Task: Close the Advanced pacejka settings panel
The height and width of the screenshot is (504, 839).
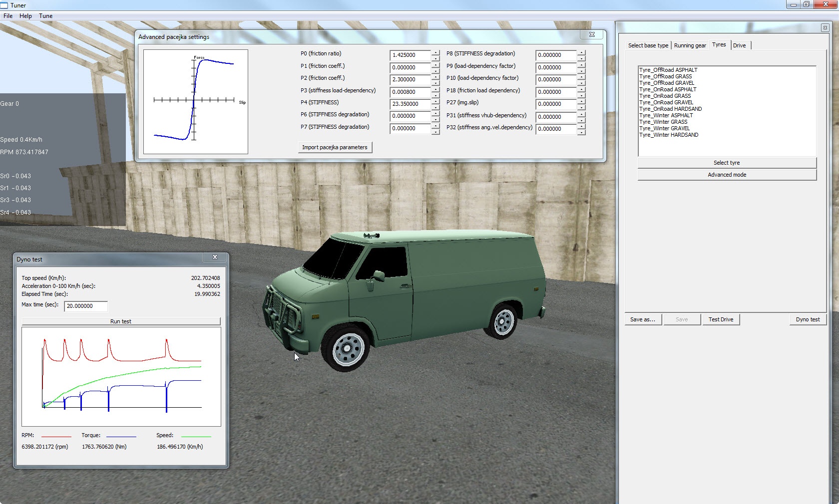Action: click(x=592, y=34)
